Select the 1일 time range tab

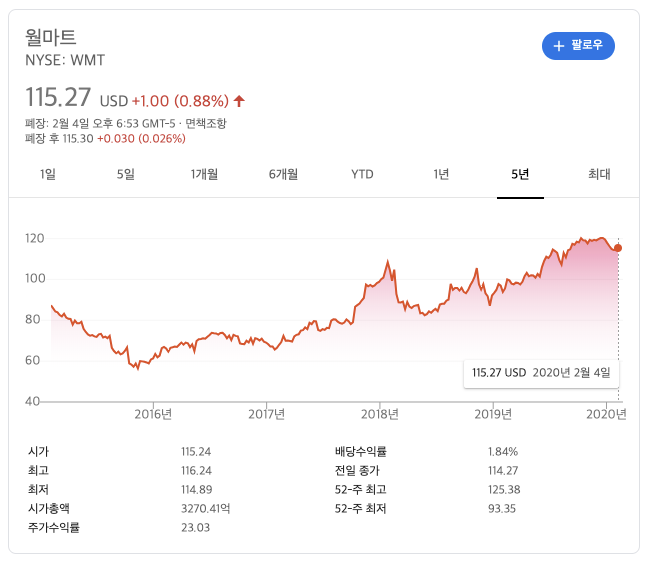(x=48, y=174)
